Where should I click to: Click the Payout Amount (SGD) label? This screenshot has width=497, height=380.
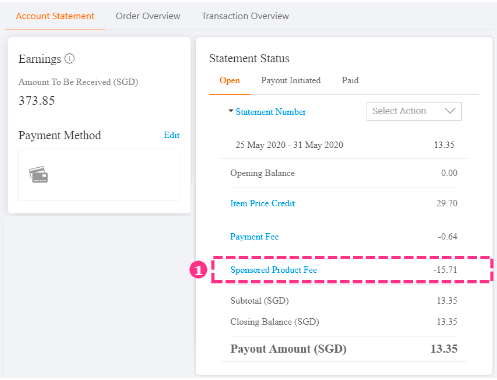pyautogui.click(x=288, y=349)
